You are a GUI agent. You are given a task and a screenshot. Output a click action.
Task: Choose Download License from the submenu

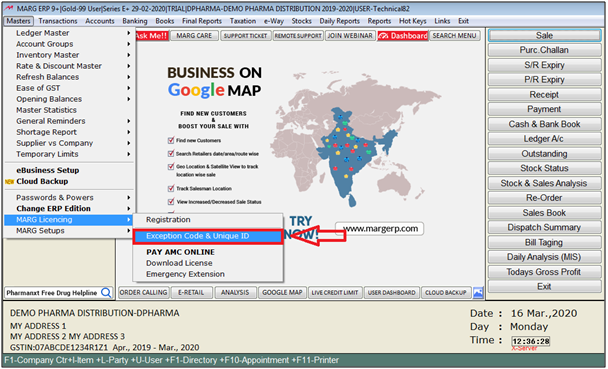pyautogui.click(x=179, y=263)
